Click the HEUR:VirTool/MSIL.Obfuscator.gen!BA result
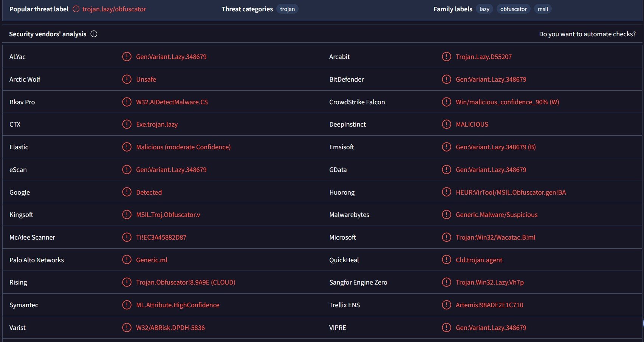 [511, 192]
